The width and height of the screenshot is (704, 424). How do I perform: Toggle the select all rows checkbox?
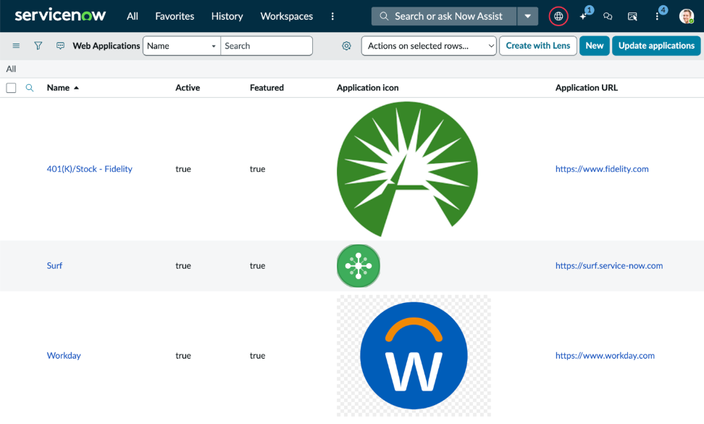pyautogui.click(x=11, y=88)
